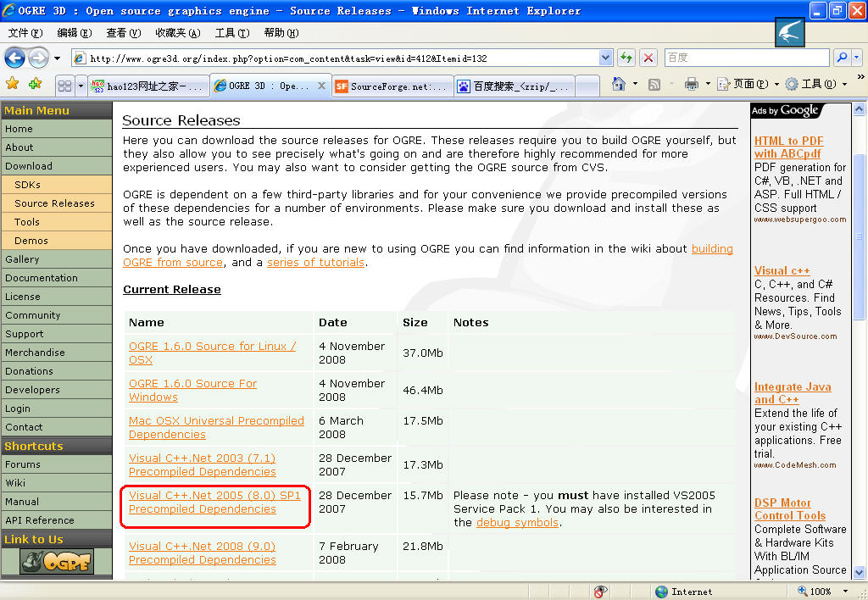The height and width of the screenshot is (600, 868).
Task: Show Quick Tabs thumbnail view
Action: pyautogui.click(x=64, y=86)
